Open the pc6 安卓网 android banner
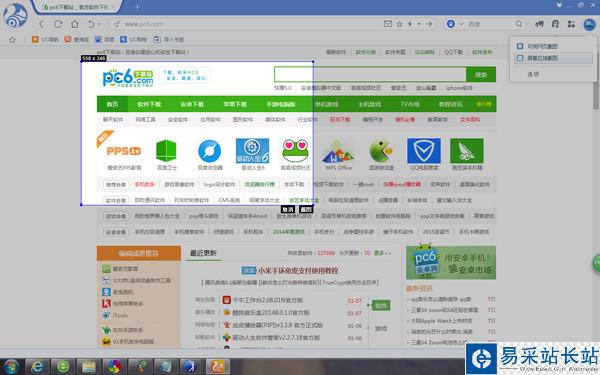 451,262
